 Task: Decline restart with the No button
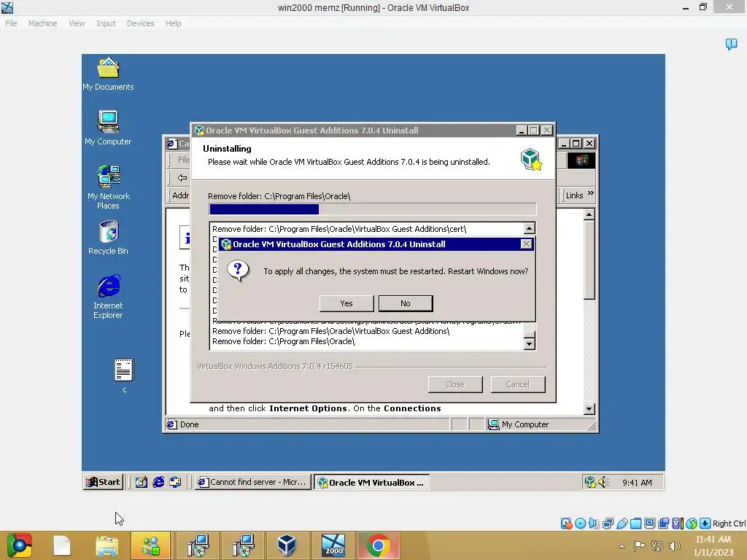pyautogui.click(x=406, y=303)
